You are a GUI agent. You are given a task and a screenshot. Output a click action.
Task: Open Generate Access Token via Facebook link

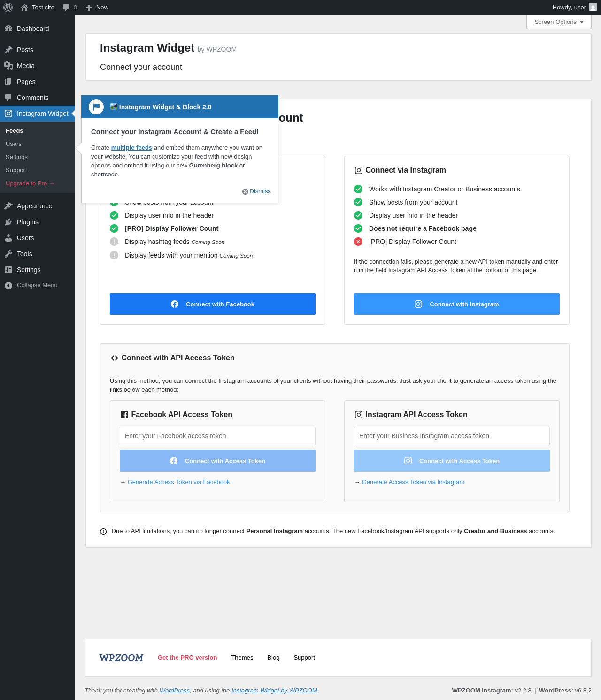click(x=178, y=482)
